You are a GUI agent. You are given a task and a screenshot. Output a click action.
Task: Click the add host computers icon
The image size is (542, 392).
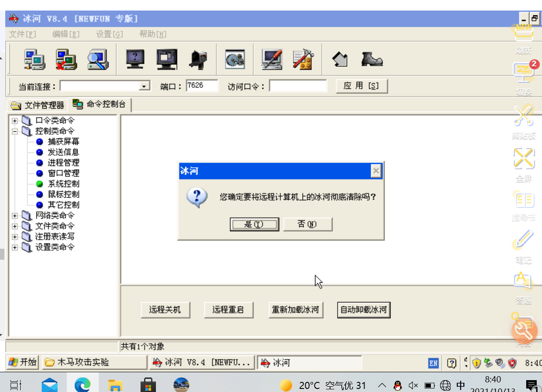click(35, 59)
